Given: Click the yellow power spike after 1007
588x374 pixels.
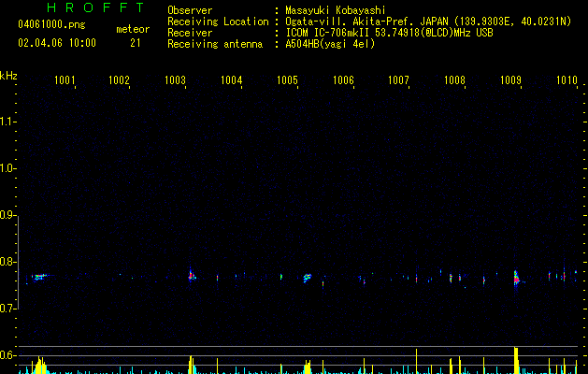Looking at the screenshot, I should coord(417,361).
